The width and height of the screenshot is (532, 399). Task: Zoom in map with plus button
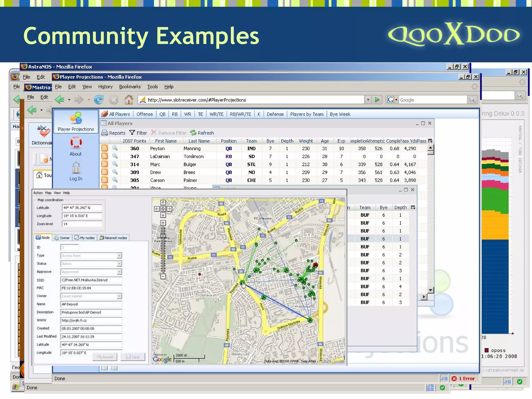pyautogui.click(x=163, y=223)
